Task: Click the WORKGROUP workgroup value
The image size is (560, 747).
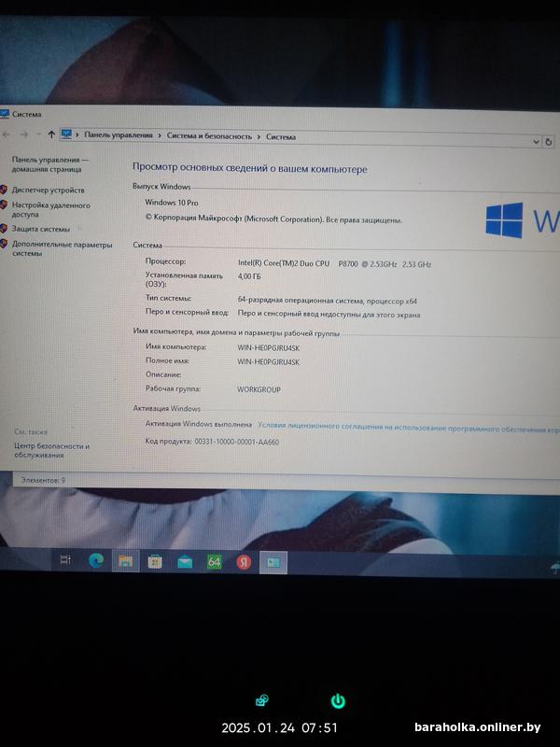Action: 259,389
